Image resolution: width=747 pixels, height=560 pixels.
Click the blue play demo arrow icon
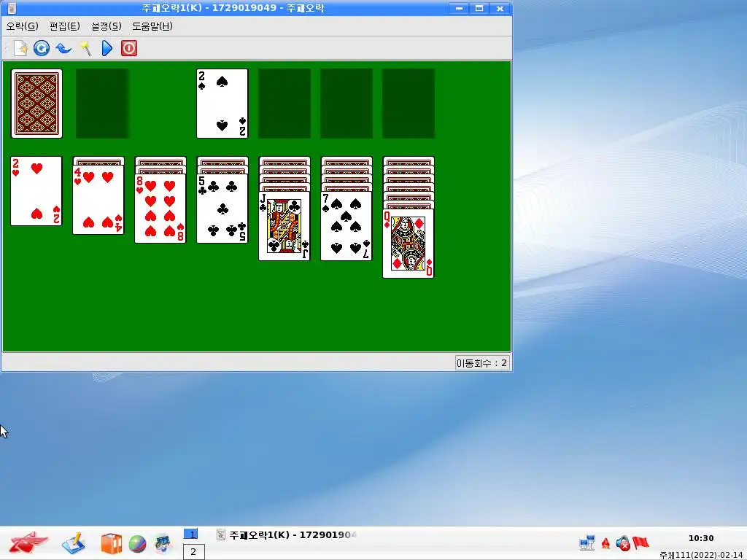pyautogui.click(x=107, y=48)
